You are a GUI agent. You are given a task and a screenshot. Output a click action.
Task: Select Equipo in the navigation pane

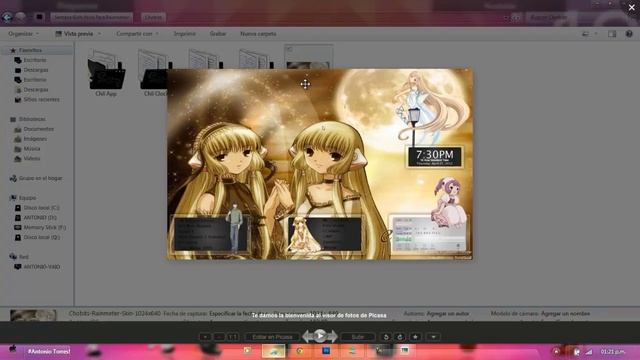click(x=27, y=198)
